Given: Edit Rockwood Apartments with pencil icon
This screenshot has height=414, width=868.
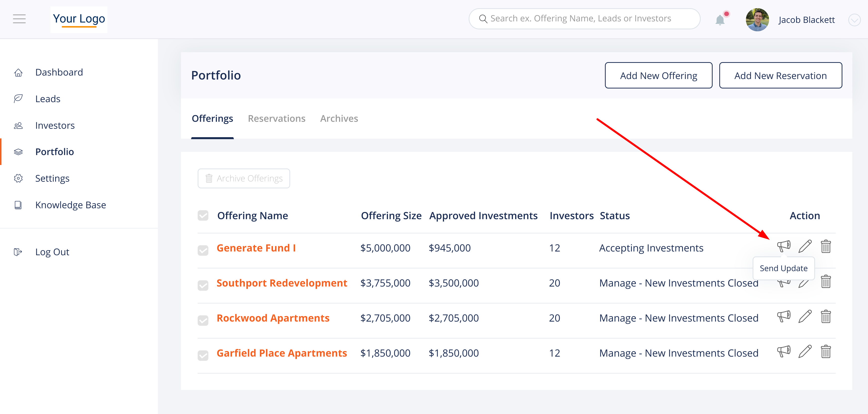Looking at the screenshot, I should (x=805, y=317).
